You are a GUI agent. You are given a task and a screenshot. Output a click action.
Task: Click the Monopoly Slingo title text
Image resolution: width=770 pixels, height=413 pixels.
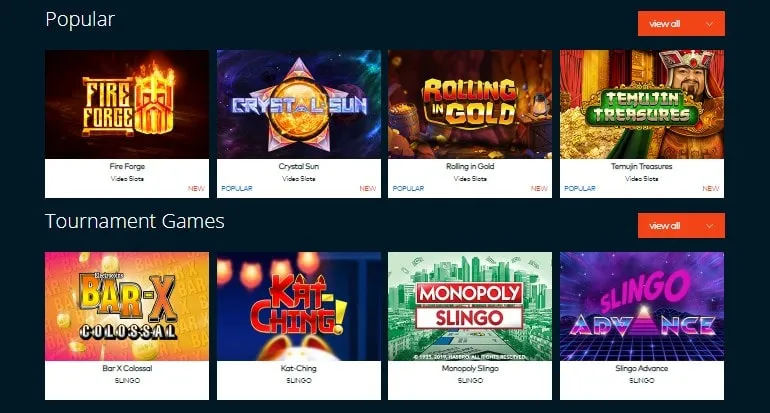coord(470,368)
